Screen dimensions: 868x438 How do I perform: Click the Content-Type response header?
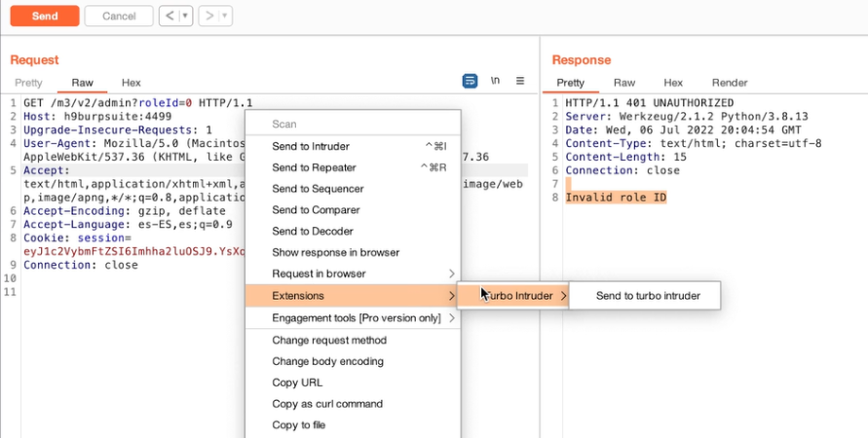click(x=693, y=144)
